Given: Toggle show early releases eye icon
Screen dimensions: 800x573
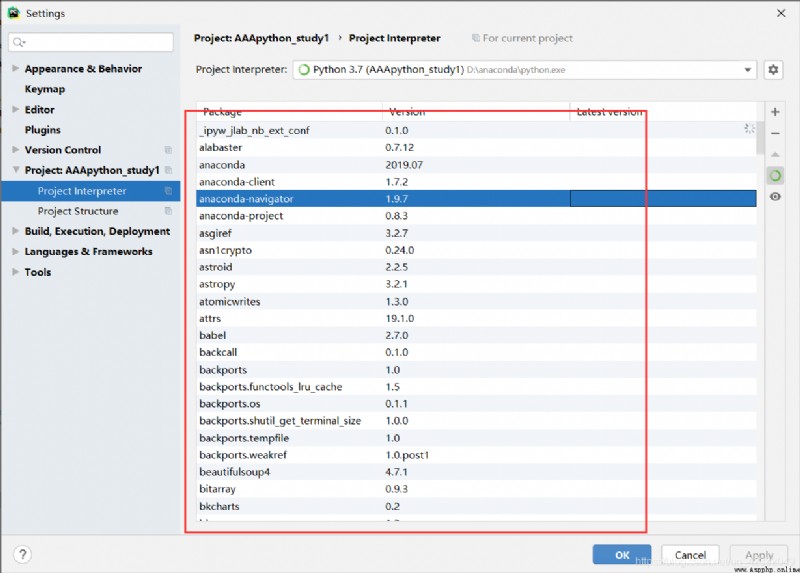Looking at the screenshot, I should coord(775,196).
